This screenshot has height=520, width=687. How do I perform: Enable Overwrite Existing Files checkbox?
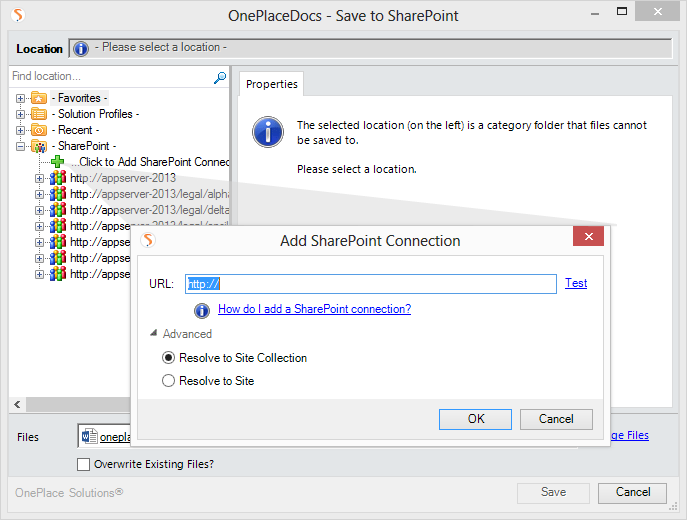coord(84,464)
